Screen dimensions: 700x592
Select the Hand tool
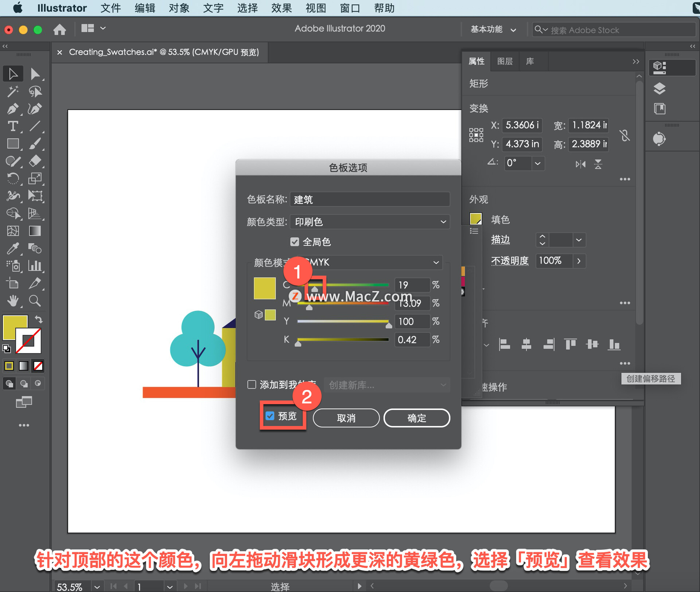[x=13, y=301]
